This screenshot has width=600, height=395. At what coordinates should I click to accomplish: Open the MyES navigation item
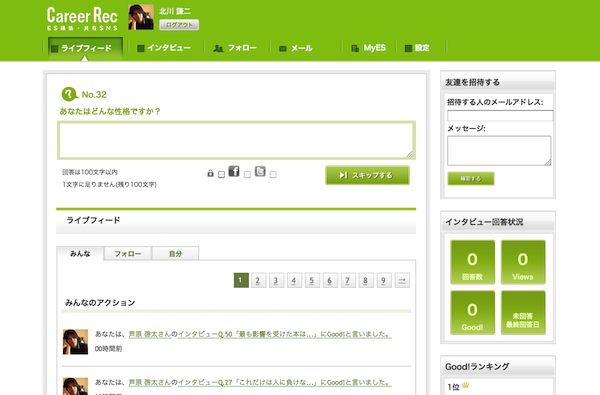(368, 48)
